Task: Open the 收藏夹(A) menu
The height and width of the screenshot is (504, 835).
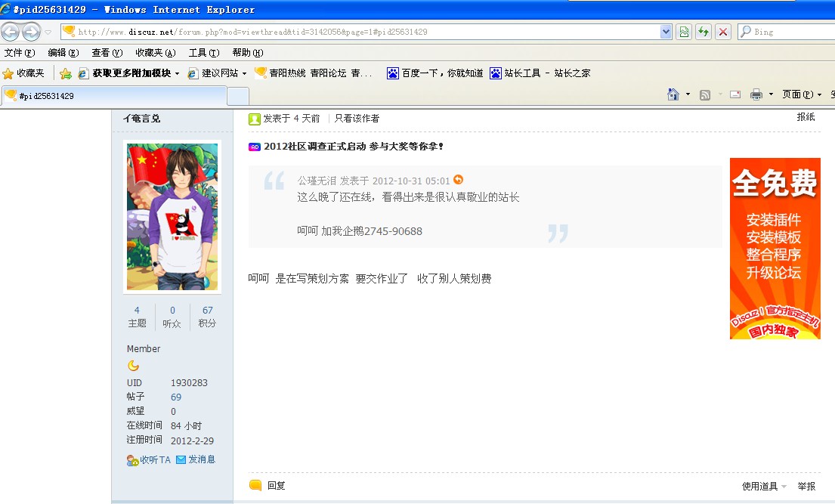Action: (x=156, y=53)
